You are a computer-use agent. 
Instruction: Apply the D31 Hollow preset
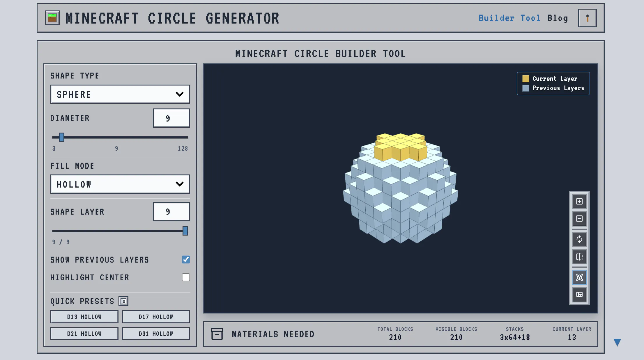pos(156,334)
